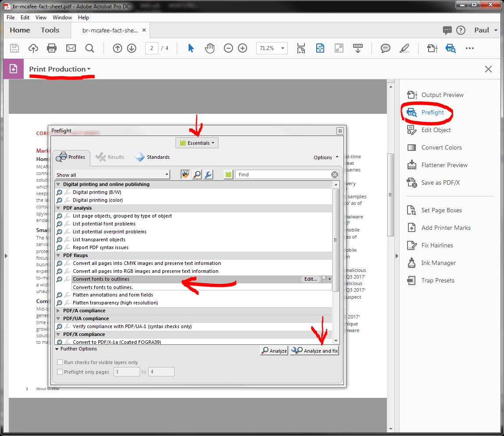Open the help question mark icon
504x436 pixels.
(461, 30)
